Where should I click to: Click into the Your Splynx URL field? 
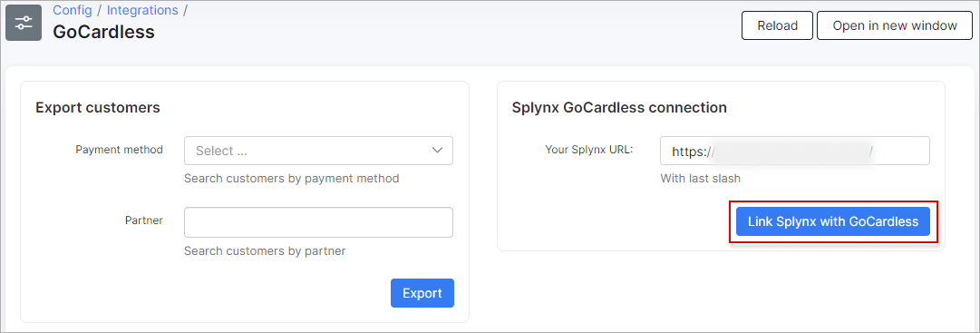(x=795, y=151)
